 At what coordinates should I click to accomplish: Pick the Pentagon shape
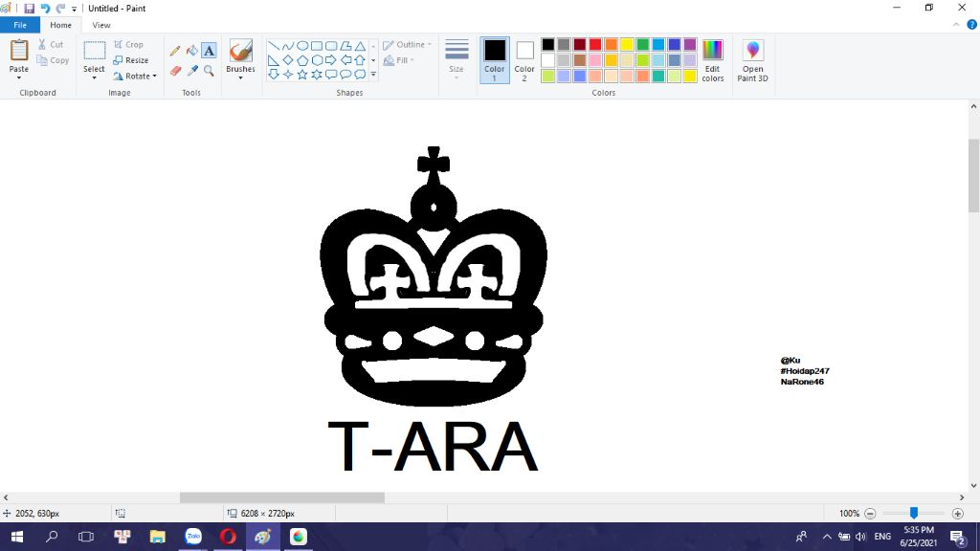point(302,60)
